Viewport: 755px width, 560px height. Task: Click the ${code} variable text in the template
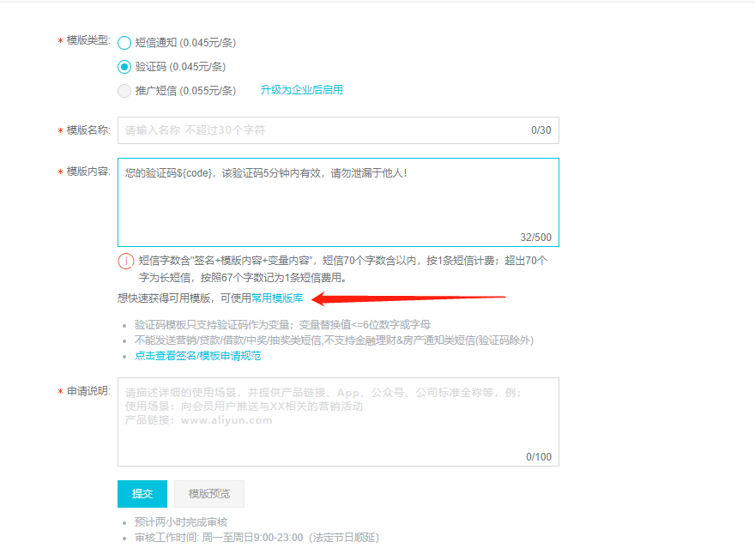pyautogui.click(x=195, y=173)
